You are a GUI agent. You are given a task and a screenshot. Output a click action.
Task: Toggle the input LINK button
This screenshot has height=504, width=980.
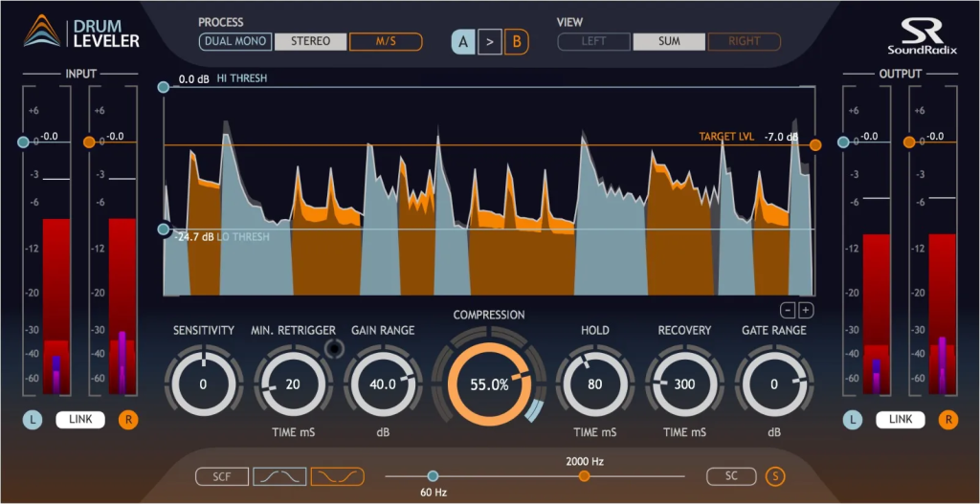[x=80, y=419]
